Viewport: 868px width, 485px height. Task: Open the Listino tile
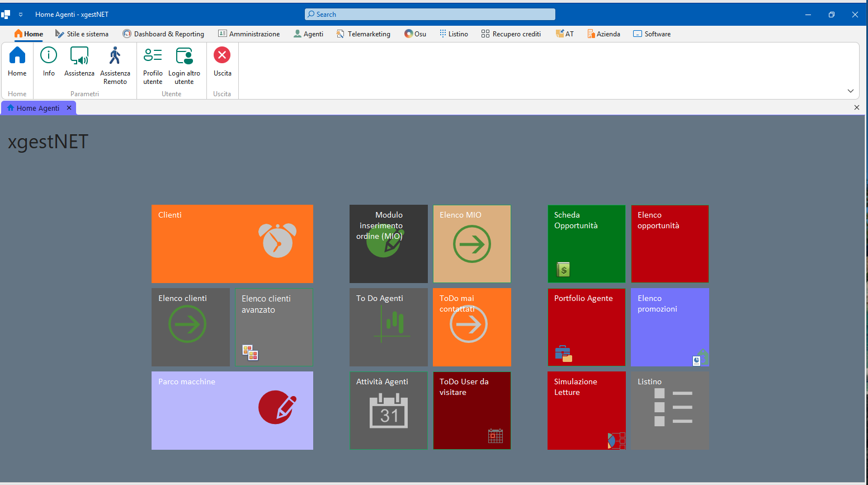coord(670,411)
